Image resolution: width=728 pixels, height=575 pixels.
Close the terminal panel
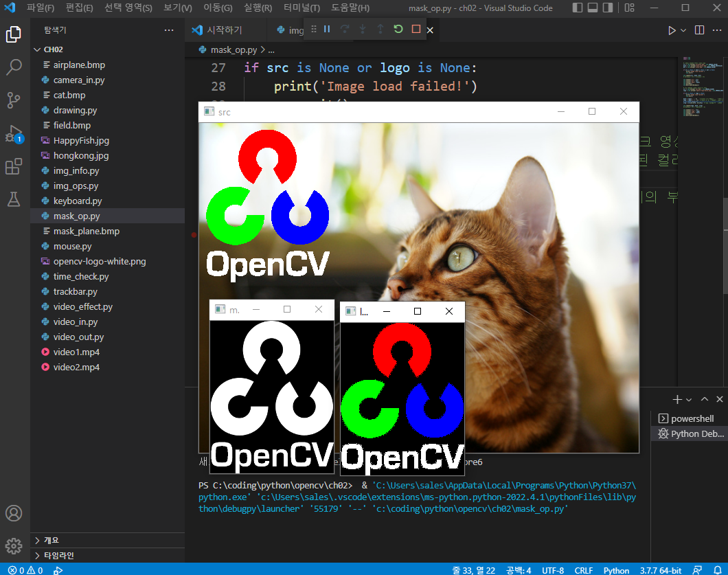point(720,399)
